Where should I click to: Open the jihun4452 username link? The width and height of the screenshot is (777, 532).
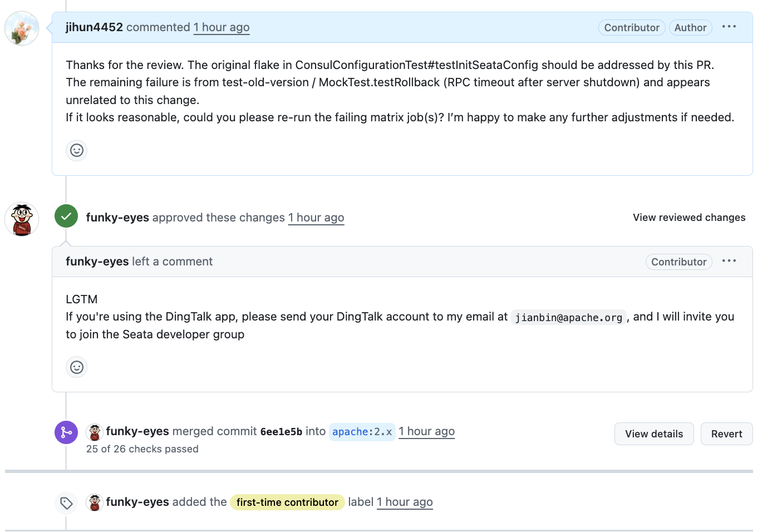(94, 27)
